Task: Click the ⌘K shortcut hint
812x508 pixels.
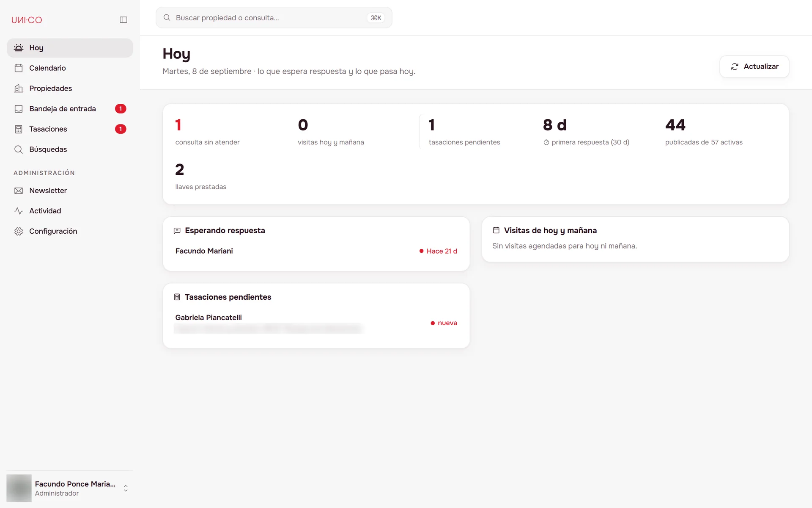Action: coord(376,18)
